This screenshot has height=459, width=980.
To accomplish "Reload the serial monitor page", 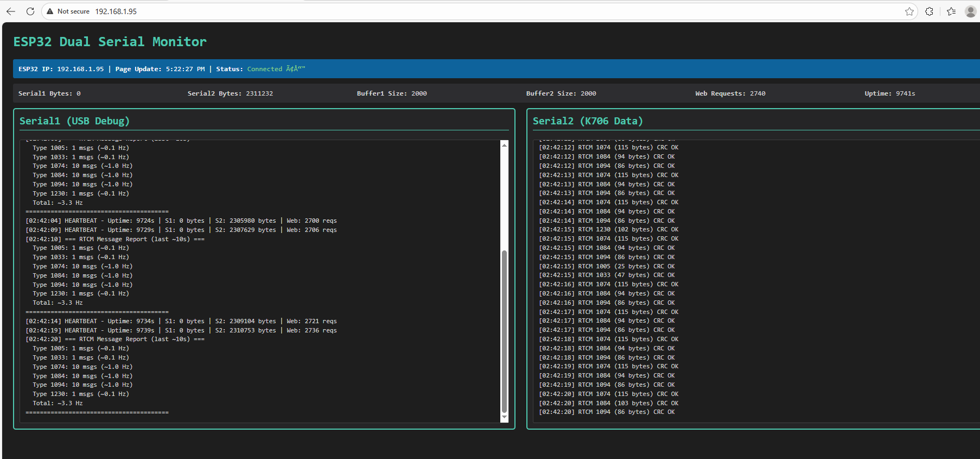I will 30,11.
